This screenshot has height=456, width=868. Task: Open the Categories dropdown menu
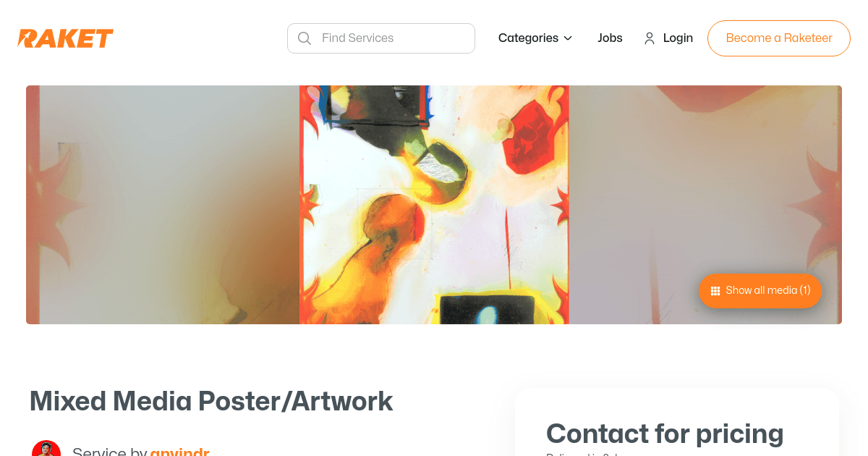pyautogui.click(x=535, y=38)
